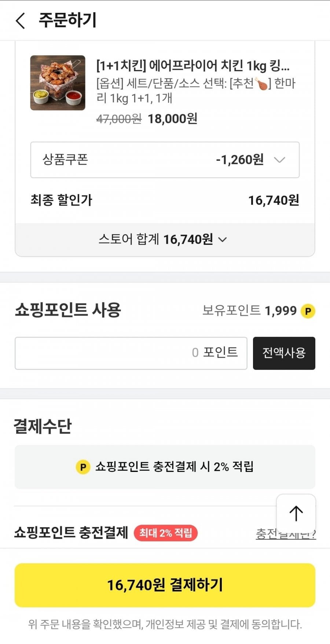This screenshot has height=644, width=330.
Task: Click the 쇼핑포인트 충전결제 시 2% 적립 banner
Action: (x=165, y=467)
